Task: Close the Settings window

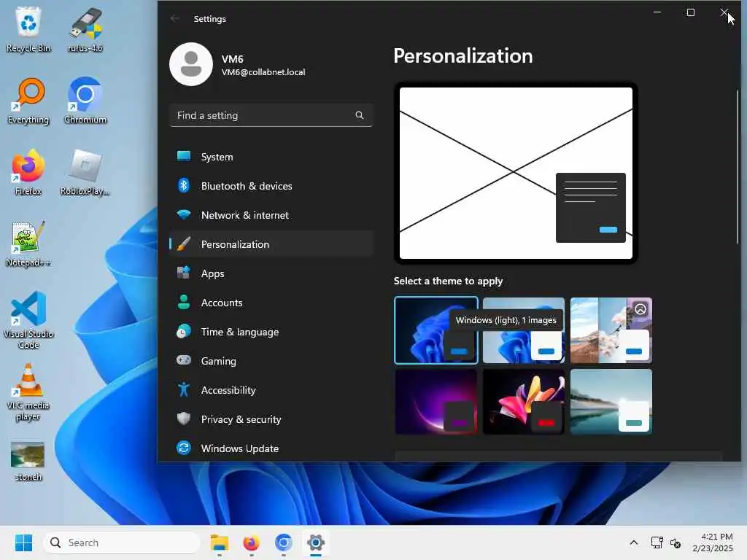Action: (724, 12)
